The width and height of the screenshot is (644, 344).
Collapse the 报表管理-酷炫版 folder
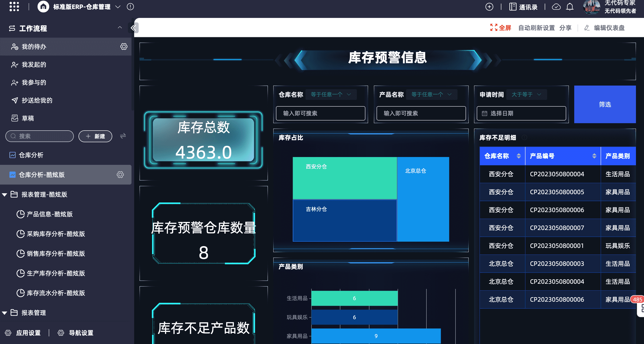(x=4, y=195)
